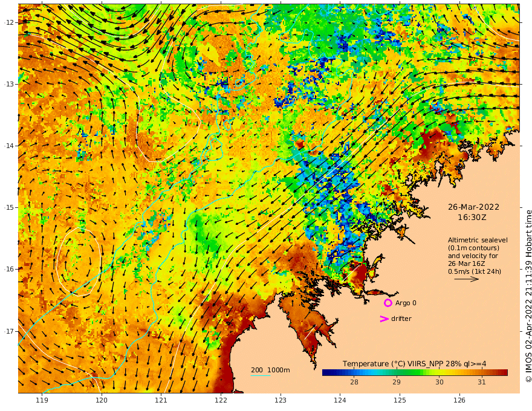Image resolution: width=532 pixels, height=411 pixels.
Task: Click the '(0.1m contours)' caption line
Action: coord(473,248)
